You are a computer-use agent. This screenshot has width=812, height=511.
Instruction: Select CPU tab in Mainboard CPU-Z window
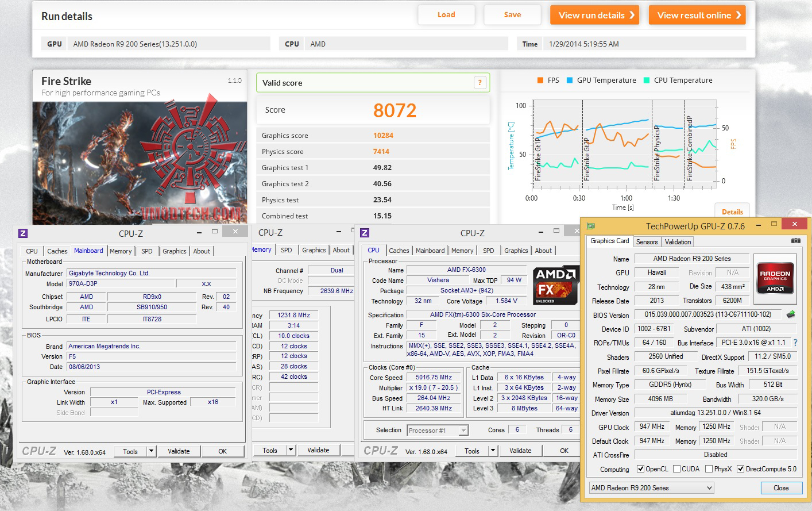point(32,251)
